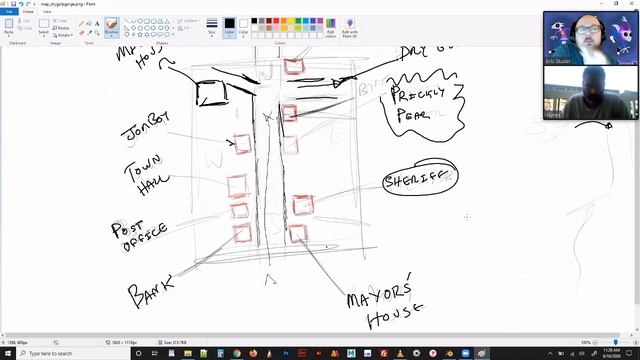Choose the orange palette swatch
The height and width of the screenshot is (360, 640).
coord(284,21)
